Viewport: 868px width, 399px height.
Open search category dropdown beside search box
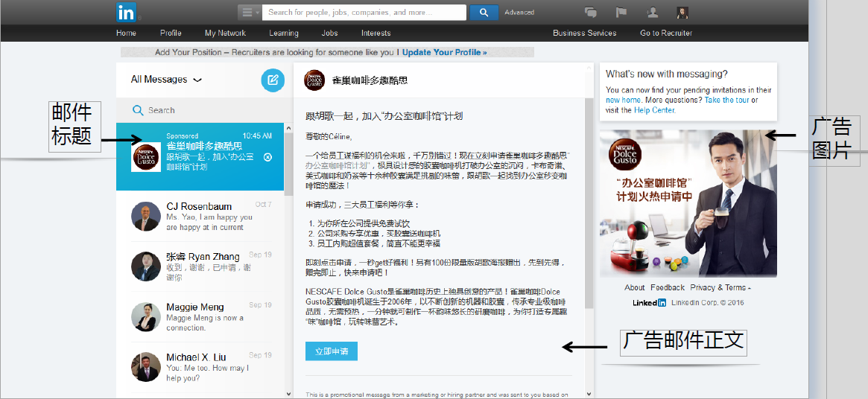point(250,12)
